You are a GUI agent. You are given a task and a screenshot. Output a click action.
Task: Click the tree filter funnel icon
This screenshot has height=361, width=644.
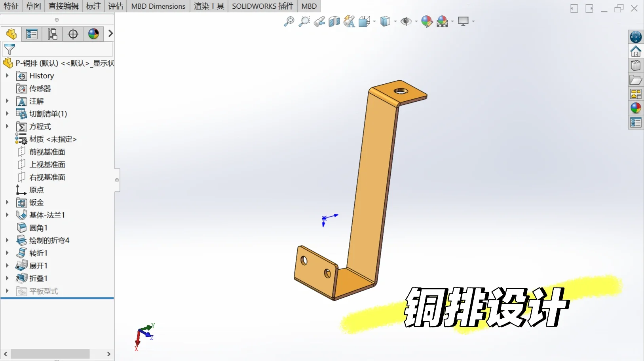pos(9,49)
